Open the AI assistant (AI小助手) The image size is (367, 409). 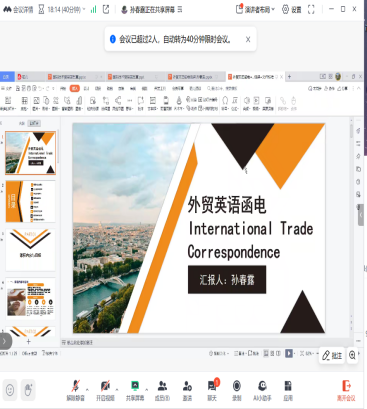point(262,390)
